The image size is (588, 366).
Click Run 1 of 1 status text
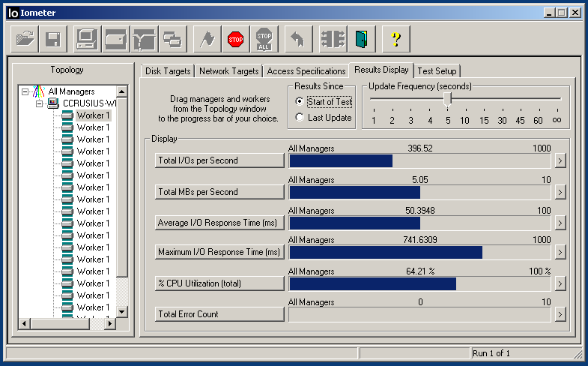click(491, 353)
